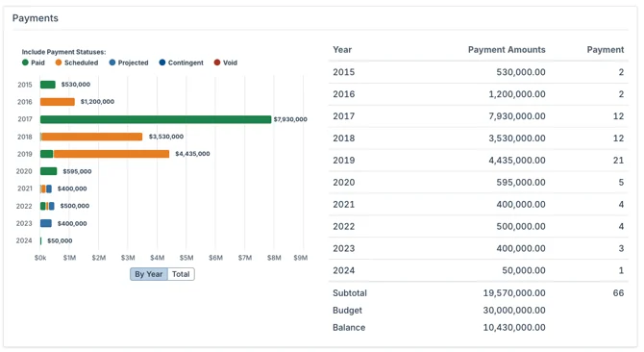
Task: Select the orange 2016 scheduled bar
Action: 58,102
